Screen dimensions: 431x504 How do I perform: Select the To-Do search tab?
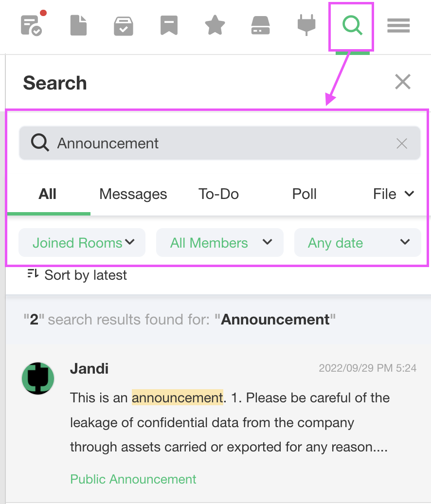point(218,194)
